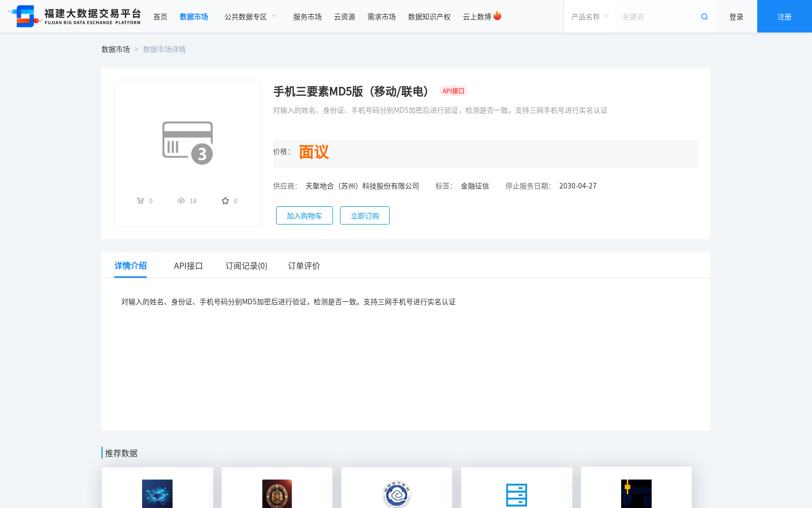Click the shopping cart count icon
The width and height of the screenshot is (812, 508).
141,201
